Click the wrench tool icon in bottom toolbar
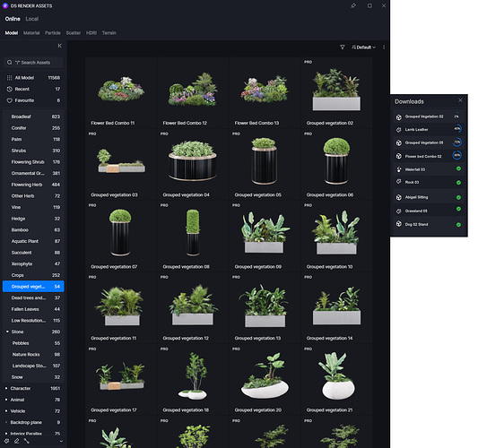This screenshot has height=448, width=504. click(x=27, y=441)
